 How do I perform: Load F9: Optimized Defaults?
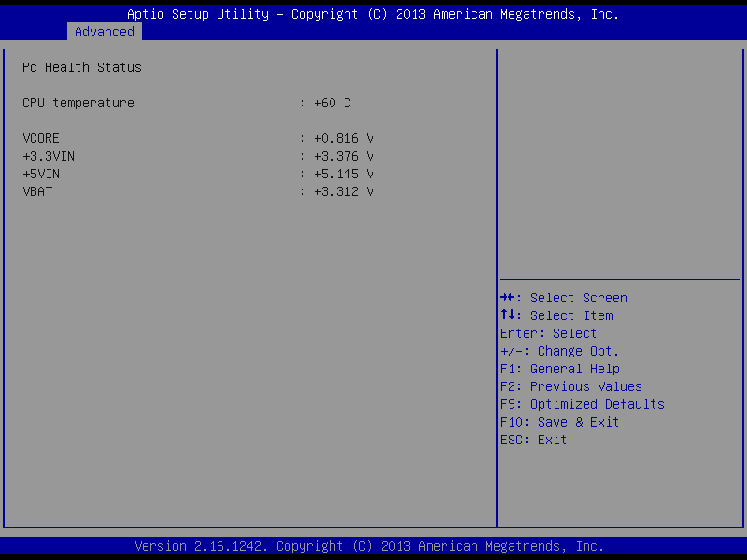(x=582, y=404)
